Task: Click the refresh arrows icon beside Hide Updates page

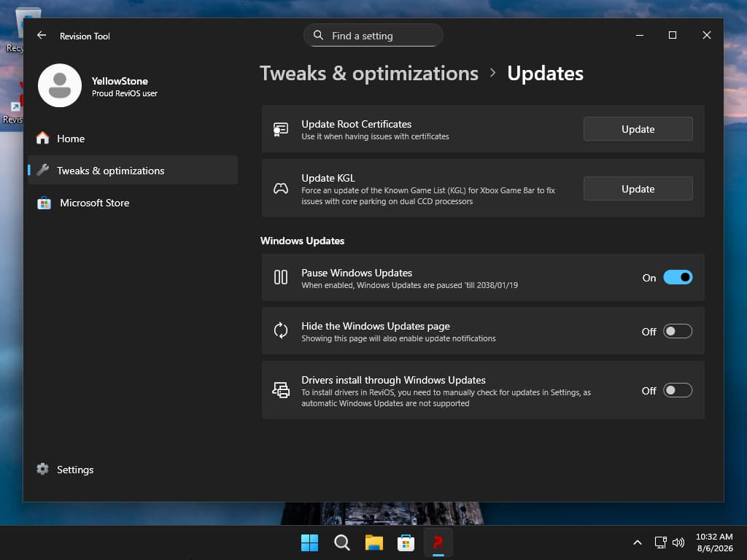Action: point(281,330)
